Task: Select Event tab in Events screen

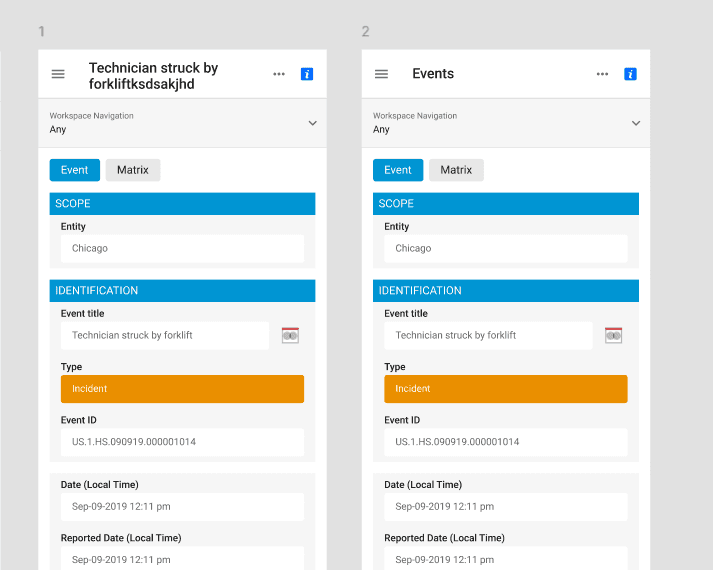Action: coord(398,170)
